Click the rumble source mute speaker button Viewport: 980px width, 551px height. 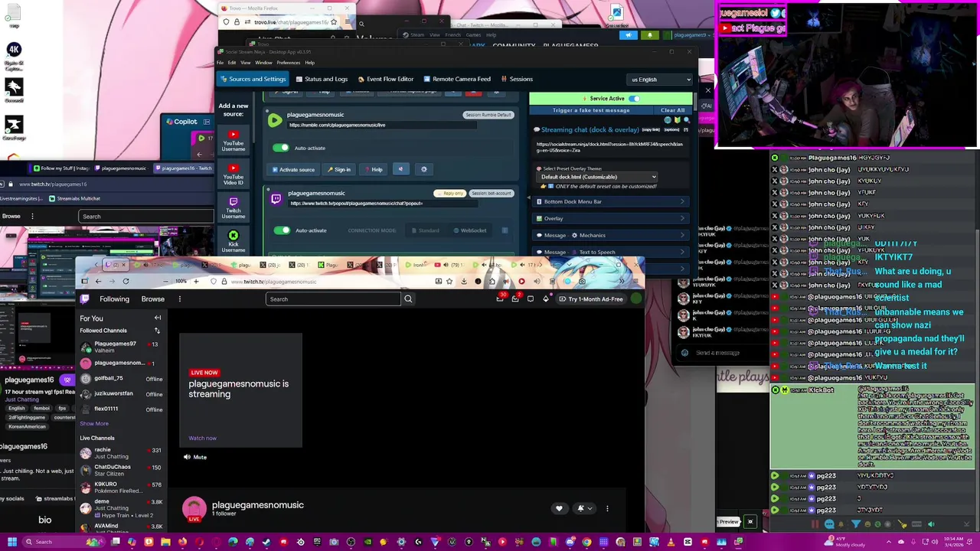(x=400, y=169)
